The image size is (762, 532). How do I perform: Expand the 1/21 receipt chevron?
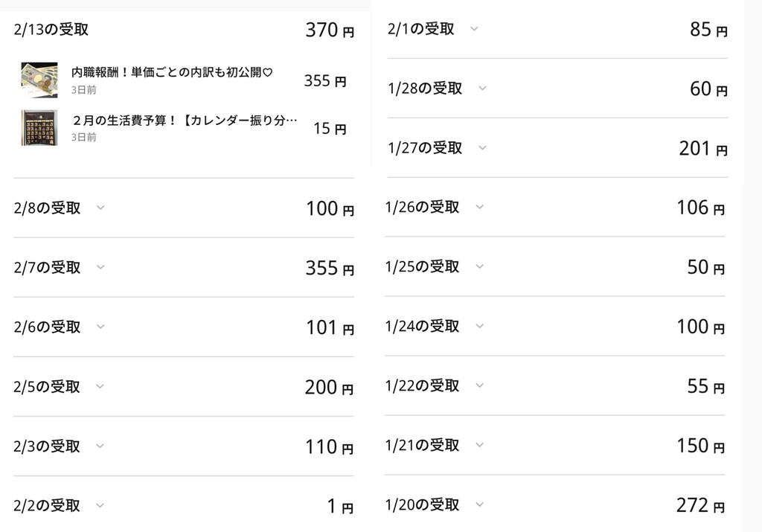pos(480,444)
